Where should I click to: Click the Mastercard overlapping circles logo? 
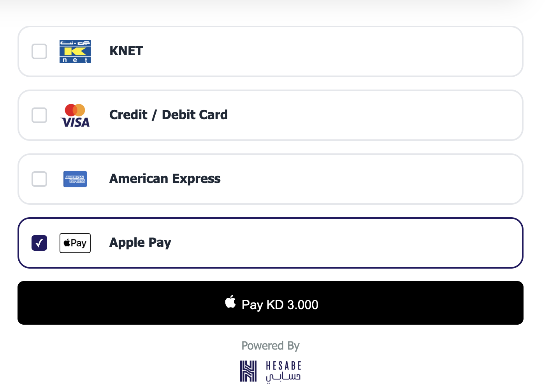pos(75,110)
